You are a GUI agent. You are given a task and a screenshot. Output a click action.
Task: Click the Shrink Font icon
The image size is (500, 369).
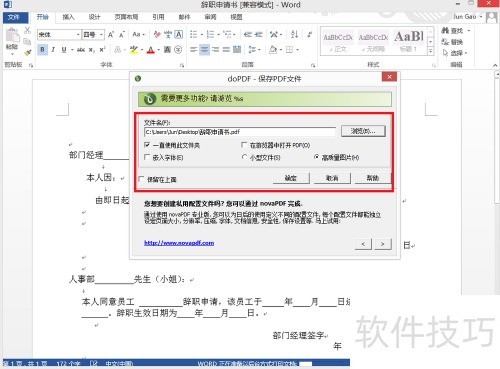(122, 34)
